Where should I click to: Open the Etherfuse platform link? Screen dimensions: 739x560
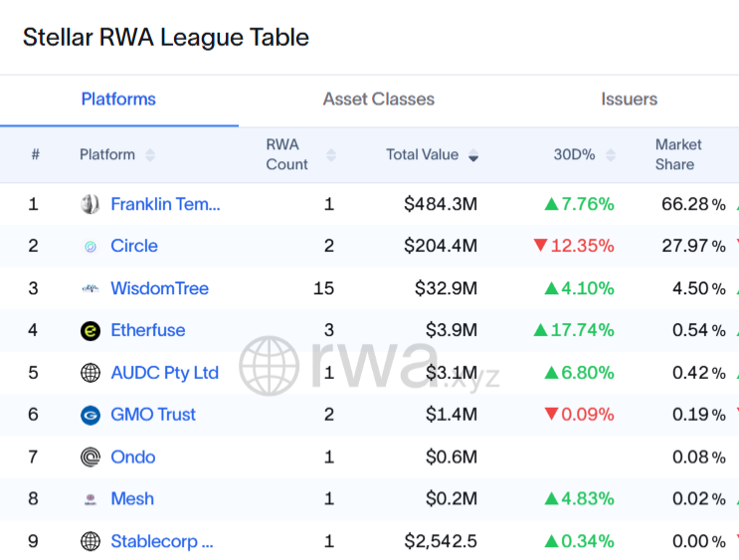pos(147,330)
